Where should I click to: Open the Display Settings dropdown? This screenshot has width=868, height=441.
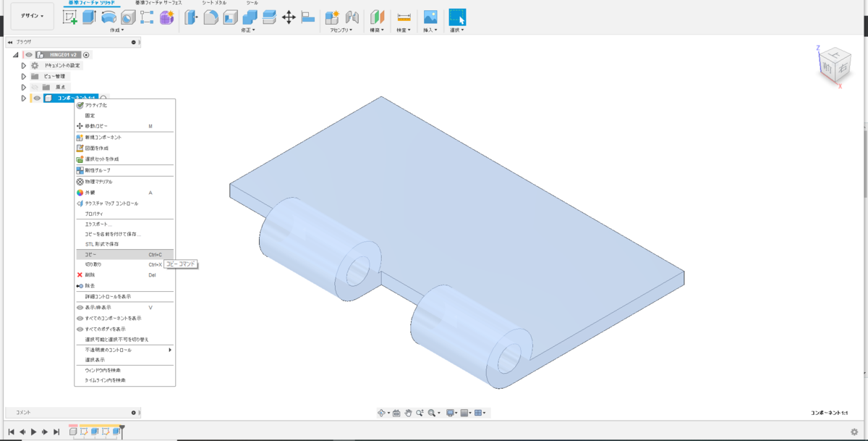451,413
